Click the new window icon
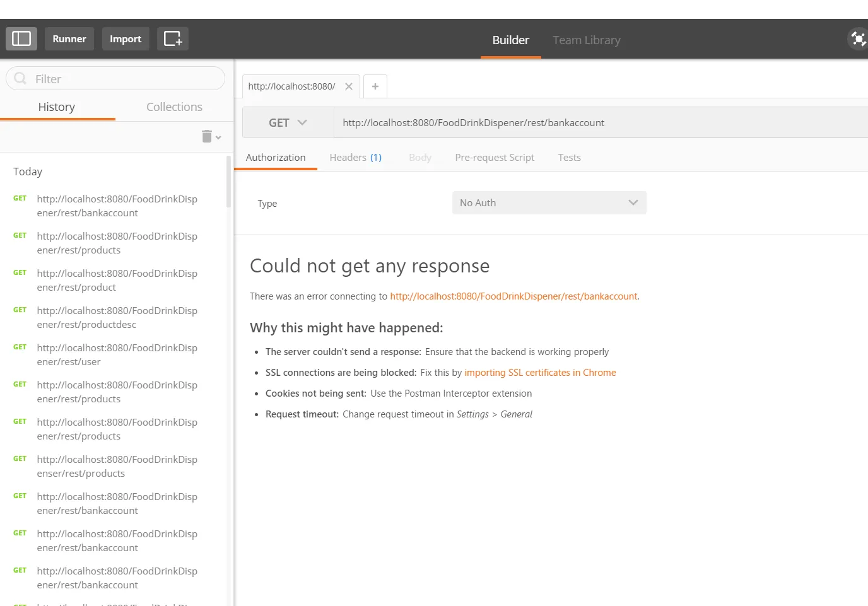 pos(172,38)
